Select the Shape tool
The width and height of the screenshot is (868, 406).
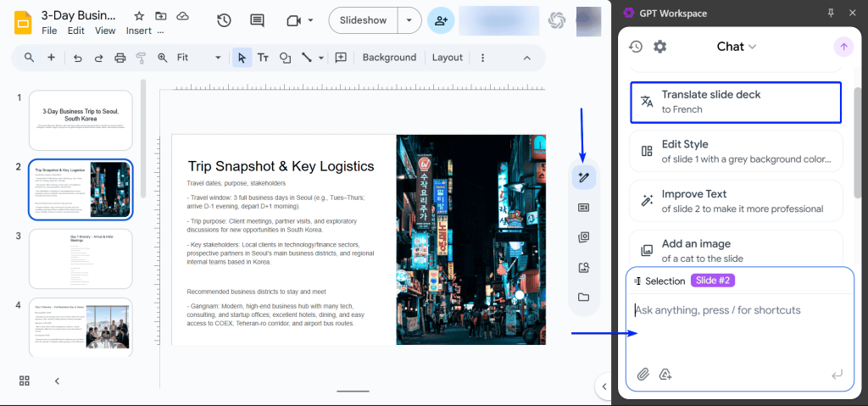point(286,58)
